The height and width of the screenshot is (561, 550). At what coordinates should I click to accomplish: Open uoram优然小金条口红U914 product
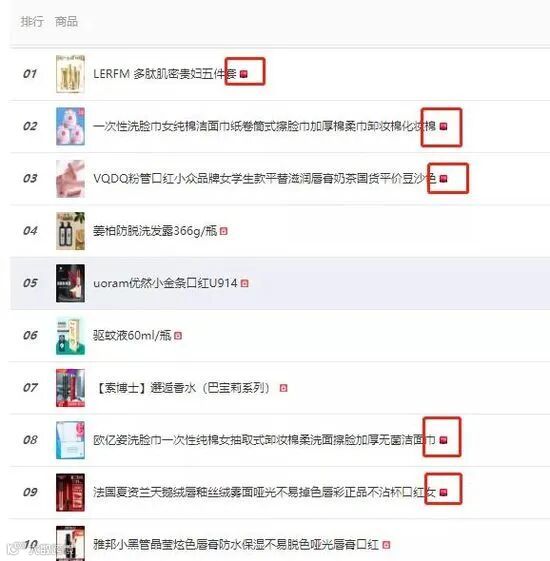tap(165, 283)
